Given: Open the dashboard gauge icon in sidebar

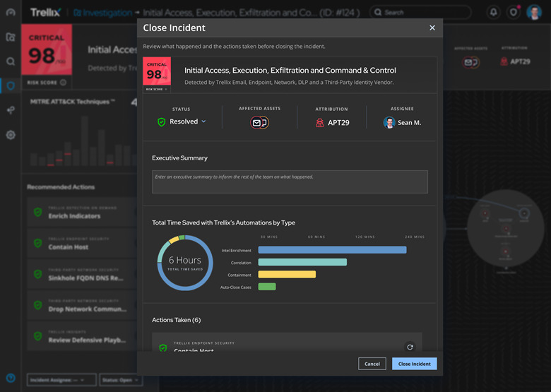Looking at the screenshot, I should [x=11, y=12].
